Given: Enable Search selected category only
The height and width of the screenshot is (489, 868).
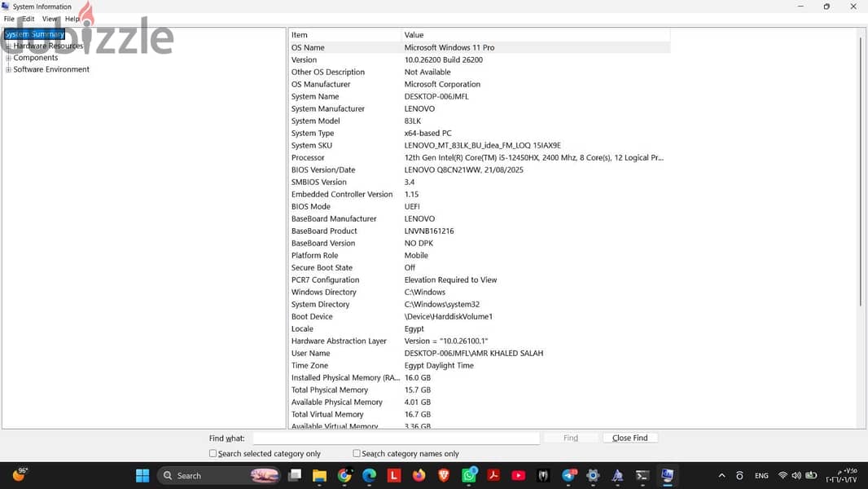Looking at the screenshot, I should pos(213,454).
